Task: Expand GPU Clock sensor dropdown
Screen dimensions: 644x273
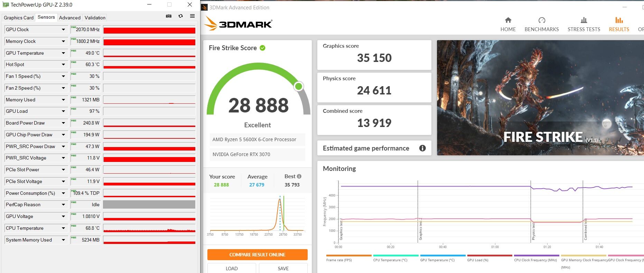Action: coord(63,30)
